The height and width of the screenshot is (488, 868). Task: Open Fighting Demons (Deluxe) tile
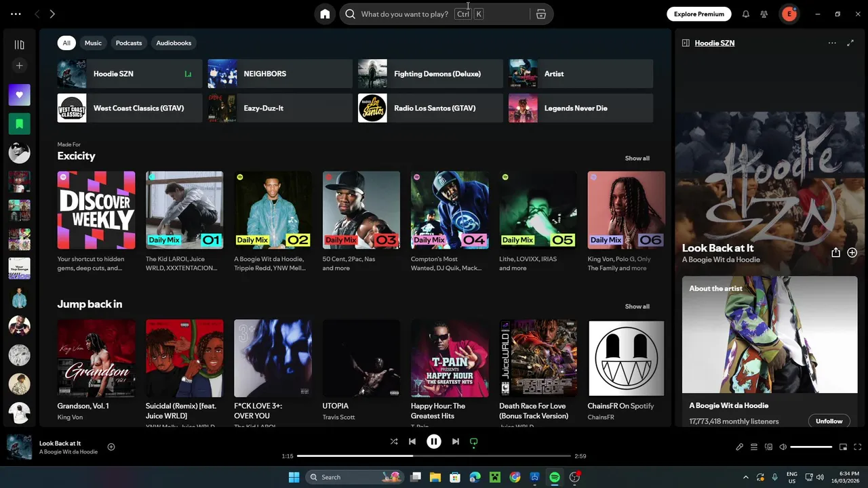coord(431,74)
